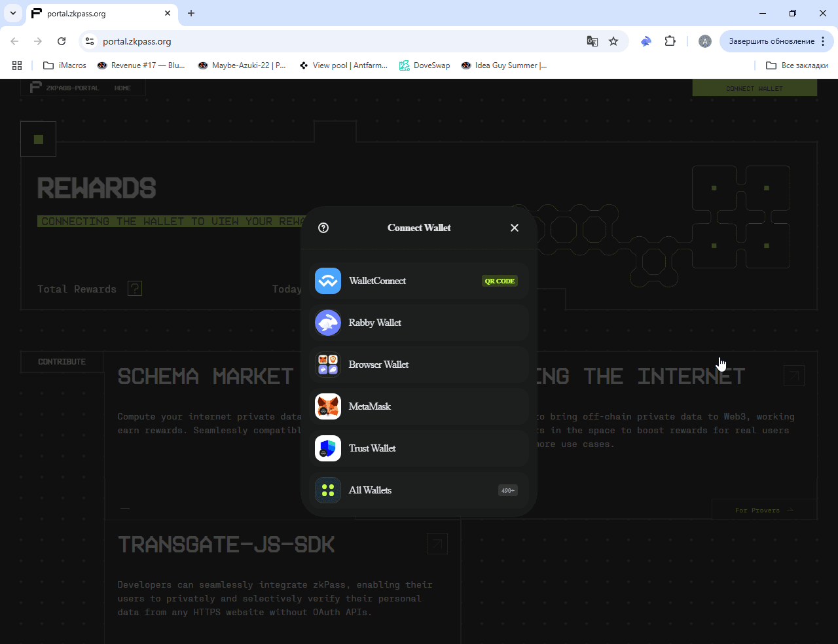Select Rabby Wallet from the list
This screenshot has height=644, width=838.
[419, 323]
